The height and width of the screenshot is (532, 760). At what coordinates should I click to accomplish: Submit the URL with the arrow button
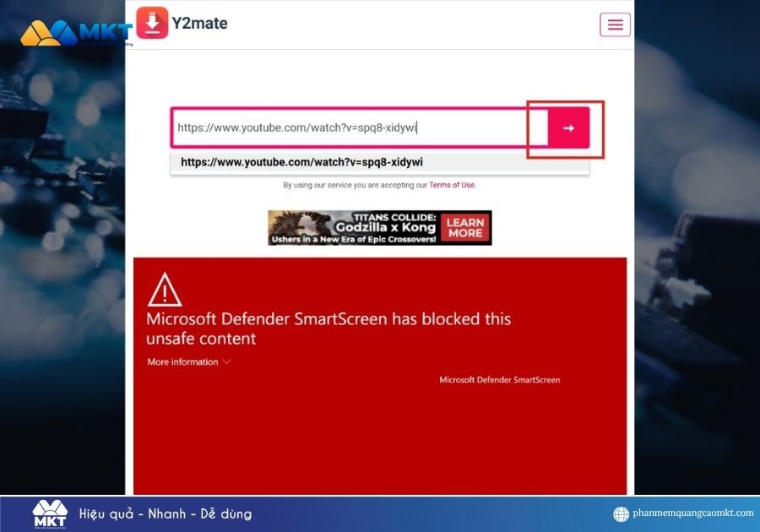568,128
